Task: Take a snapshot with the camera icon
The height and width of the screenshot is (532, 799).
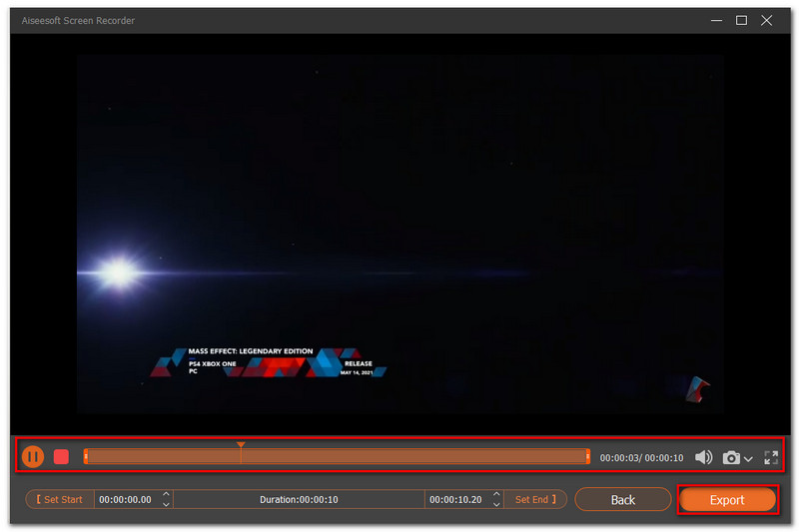Action: (731, 458)
